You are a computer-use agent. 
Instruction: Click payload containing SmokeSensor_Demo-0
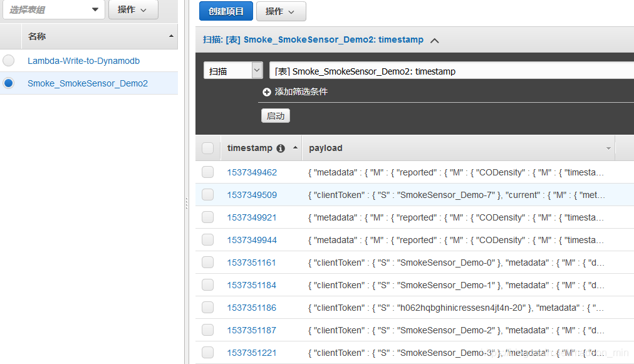[x=456, y=263]
